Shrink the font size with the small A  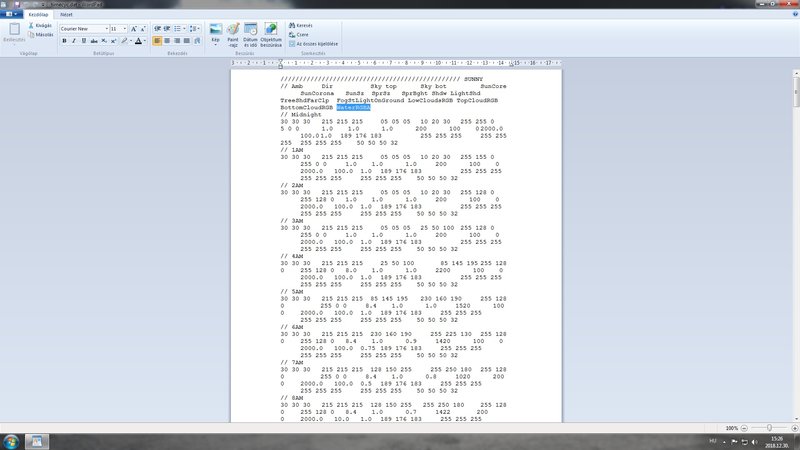point(143,29)
